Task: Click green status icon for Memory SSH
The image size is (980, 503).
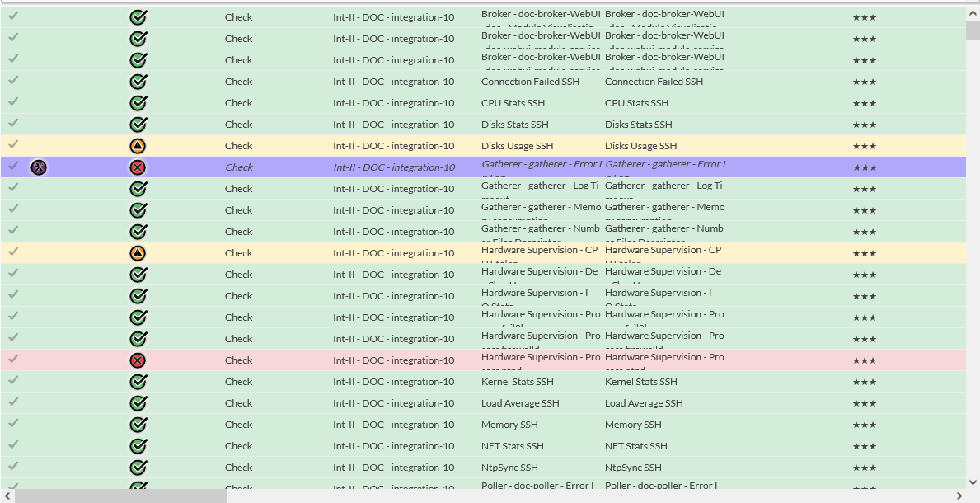Action: coord(138,425)
